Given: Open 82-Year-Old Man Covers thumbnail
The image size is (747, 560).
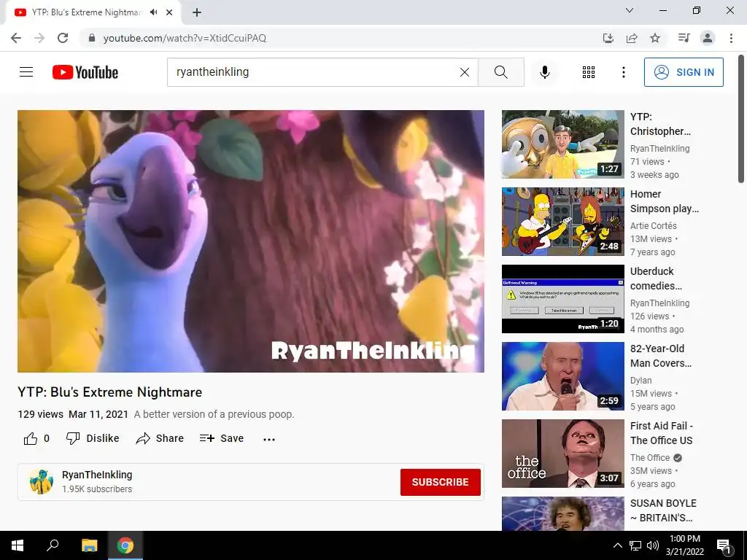Looking at the screenshot, I should click(562, 376).
